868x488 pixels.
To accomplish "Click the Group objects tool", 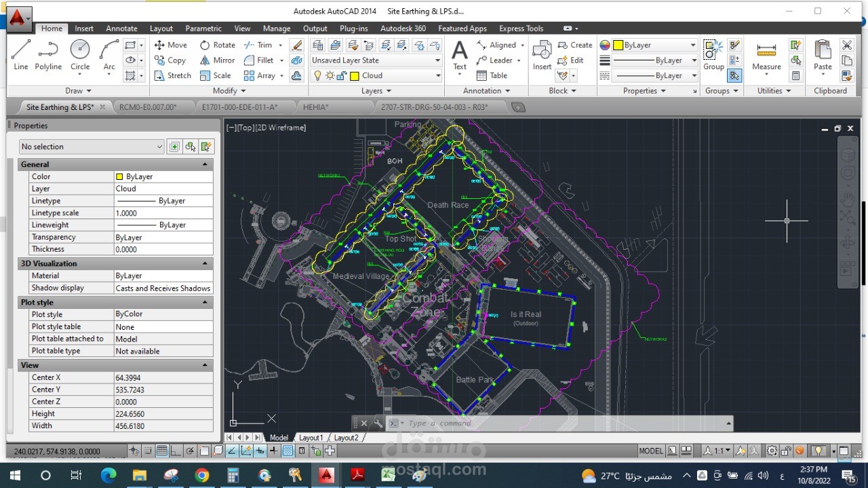I will pyautogui.click(x=713, y=55).
